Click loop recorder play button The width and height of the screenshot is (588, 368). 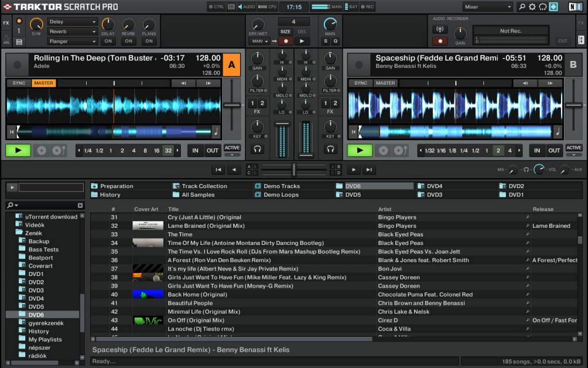point(302,41)
